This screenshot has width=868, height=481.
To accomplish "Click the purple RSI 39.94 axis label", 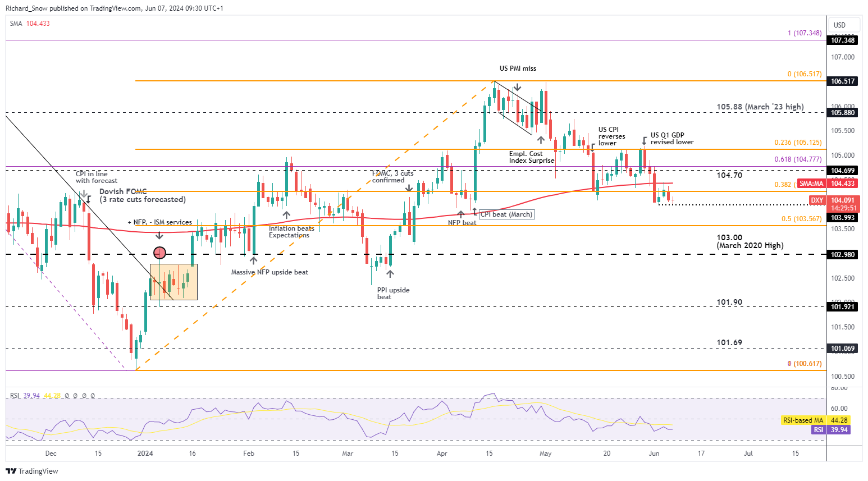I will [831, 430].
